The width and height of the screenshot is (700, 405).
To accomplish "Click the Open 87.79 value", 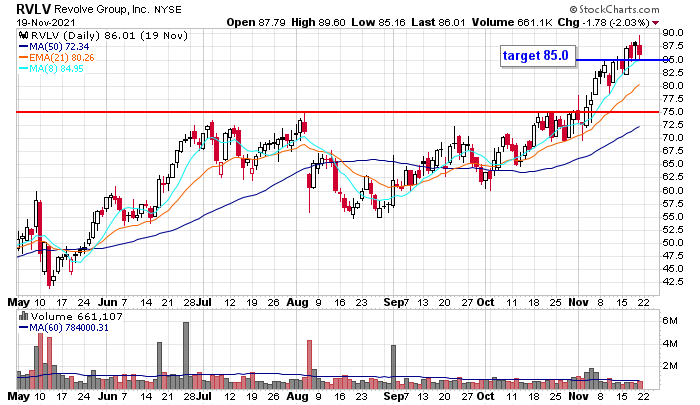I will click(x=256, y=22).
